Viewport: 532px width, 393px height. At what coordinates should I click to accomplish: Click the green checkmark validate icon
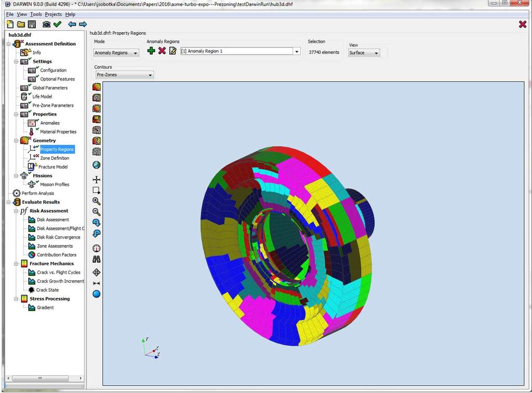(57, 24)
